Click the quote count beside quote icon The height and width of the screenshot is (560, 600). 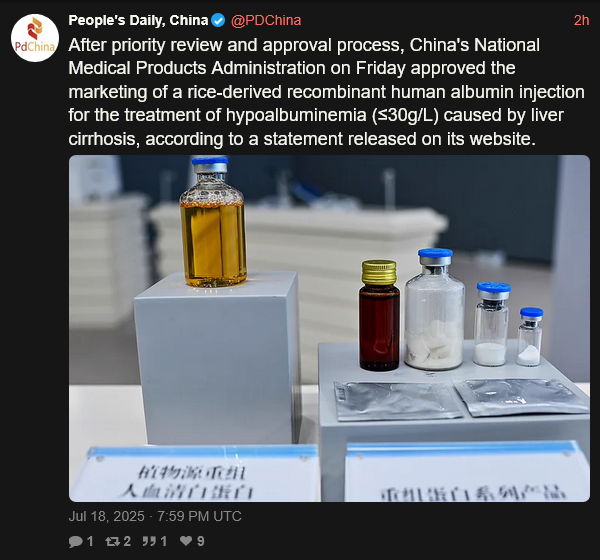tap(164, 541)
